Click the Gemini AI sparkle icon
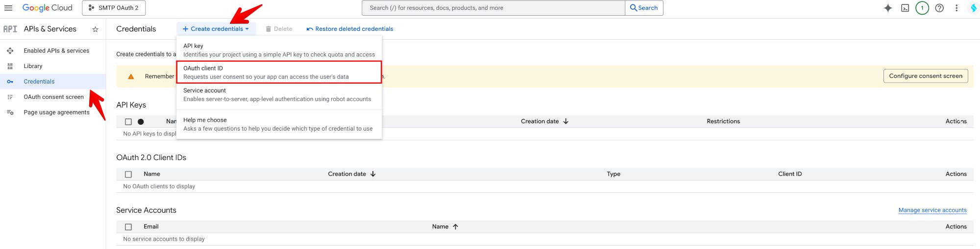The height and width of the screenshot is (249, 980). click(x=887, y=8)
